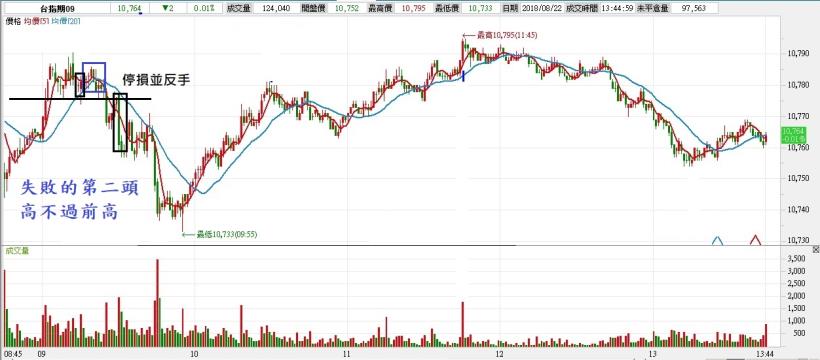Click the red upward triangle marker at chart bottom

pyautogui.click(x=755, y=240)
